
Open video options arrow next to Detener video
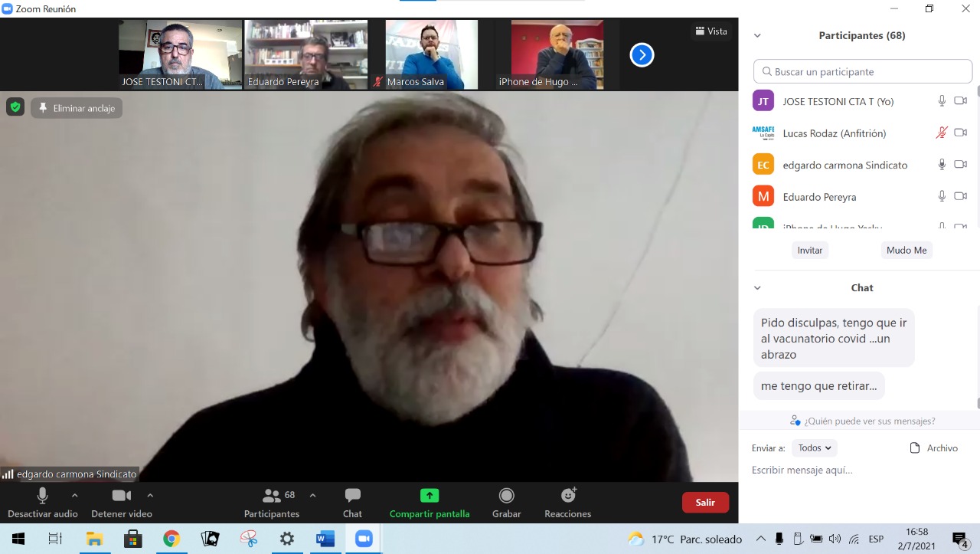coord(150,495)
